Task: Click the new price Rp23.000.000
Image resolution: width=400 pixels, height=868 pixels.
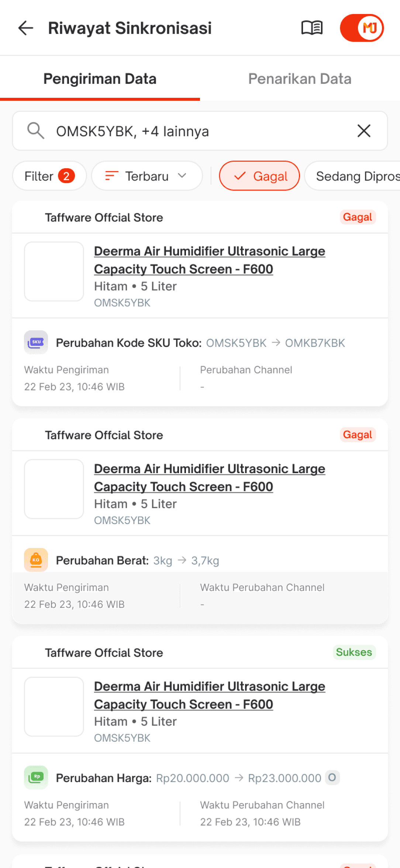Action: [x=285, y=778]
